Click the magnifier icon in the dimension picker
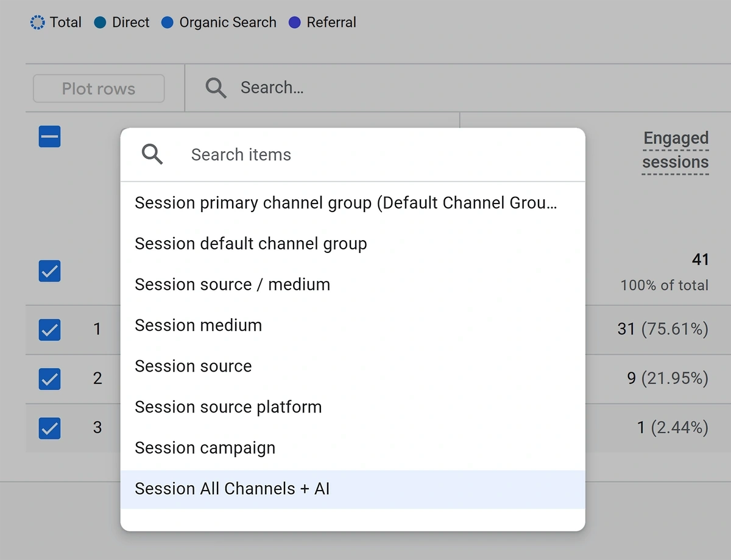This screenshot has height=560, width=731. tap(152, 154)
